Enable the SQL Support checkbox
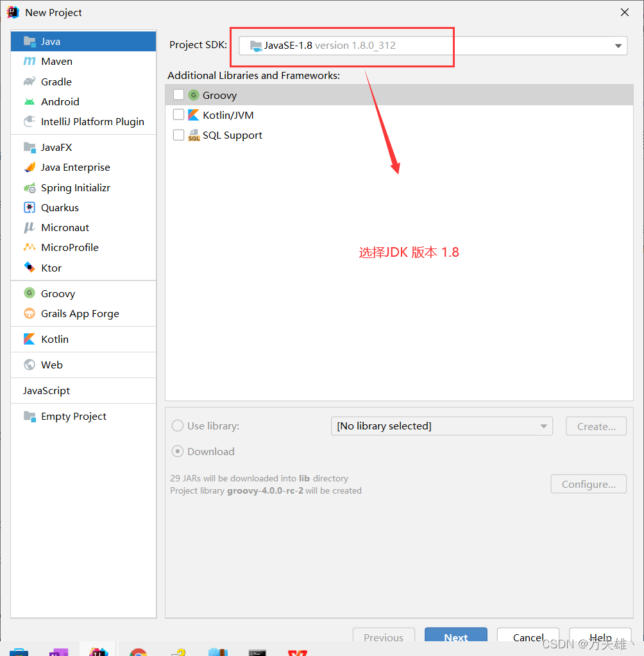This screenshot has height=656, width=644. (x=178, y=135)
